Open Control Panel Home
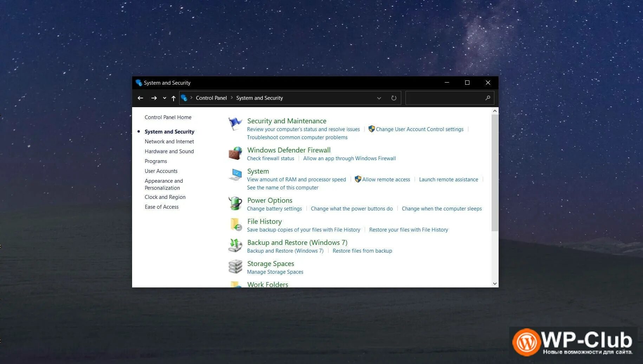The image size is (643, 364). tap(168, 117)
